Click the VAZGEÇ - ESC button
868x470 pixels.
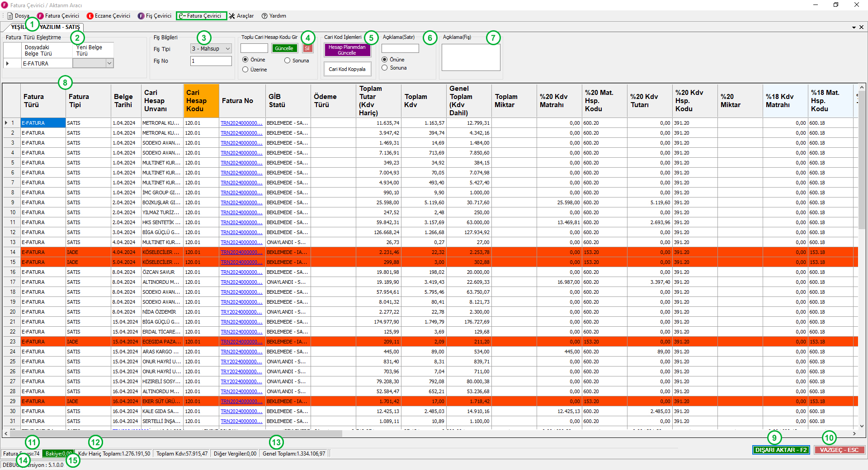(x=839, y=450)
